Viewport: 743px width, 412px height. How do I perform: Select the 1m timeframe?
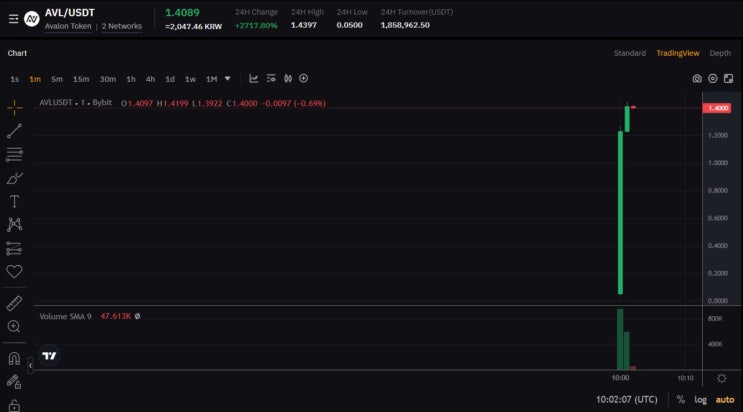click(x=35, y=79)
